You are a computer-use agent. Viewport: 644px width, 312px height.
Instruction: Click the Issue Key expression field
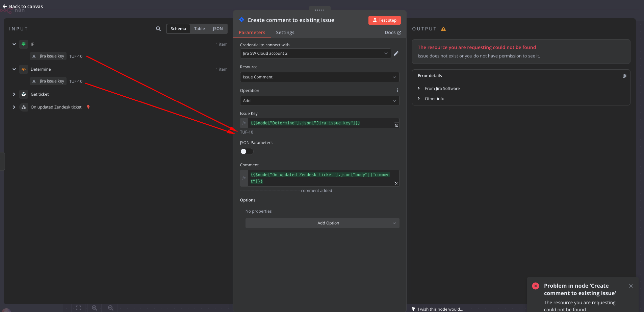323,123
